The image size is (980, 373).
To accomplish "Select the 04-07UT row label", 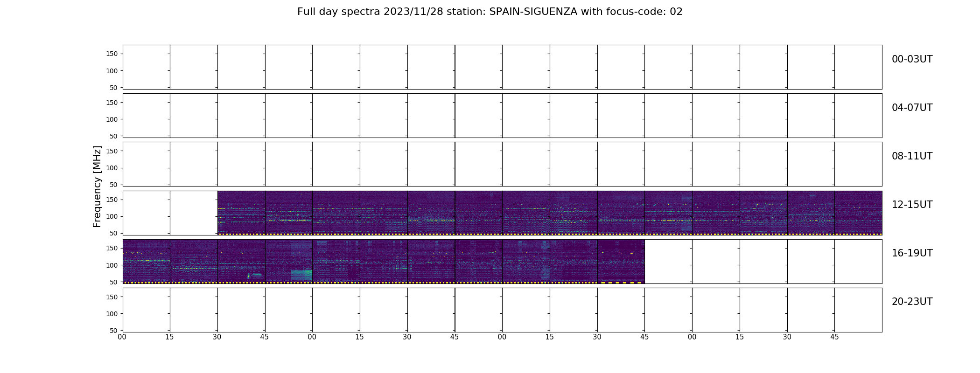I will (x=912, y=108).
